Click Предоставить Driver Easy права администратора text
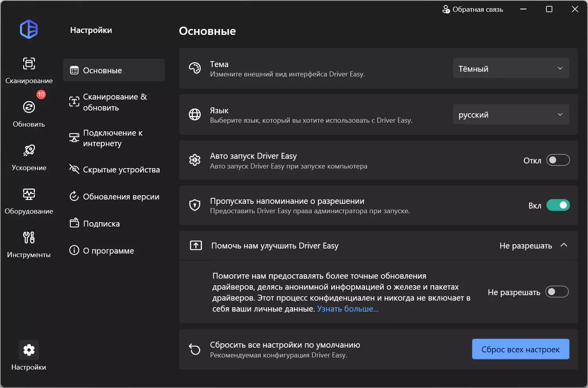Image resolution: width=588 pixels, height=388 pixels. 310,211
